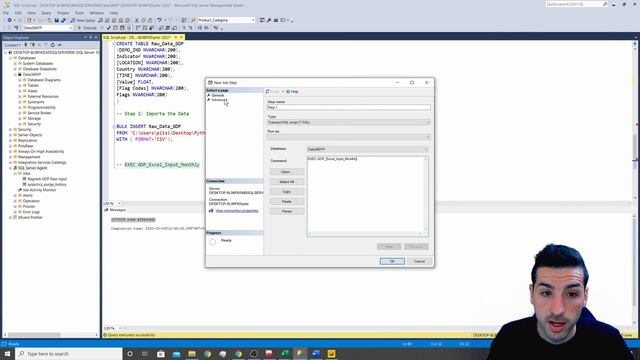Screen dimensions: 640x360
Task: Select the Regresh GDP Raw Input job
Action: 47,179
